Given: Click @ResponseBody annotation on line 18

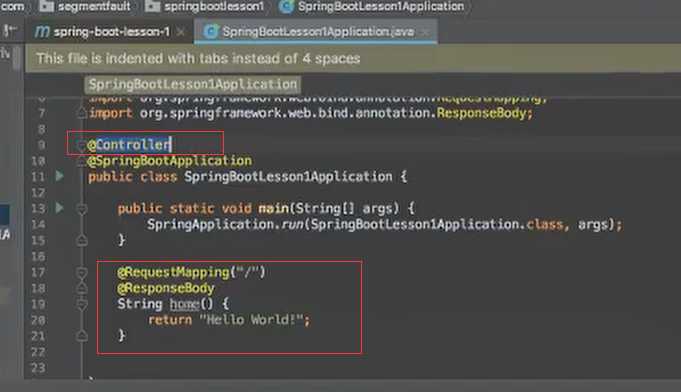Looking at the screenshot, I should click(x=166, y=288).
